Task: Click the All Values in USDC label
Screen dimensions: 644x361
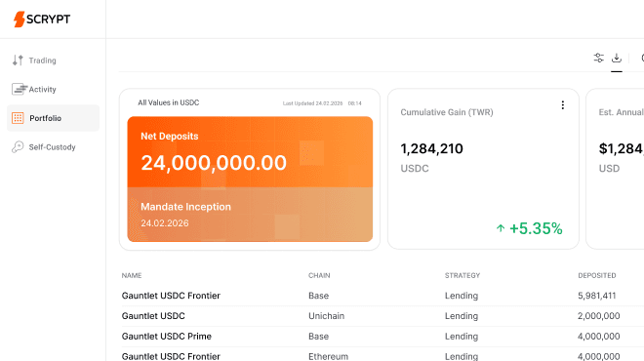Action: (169, 102)
